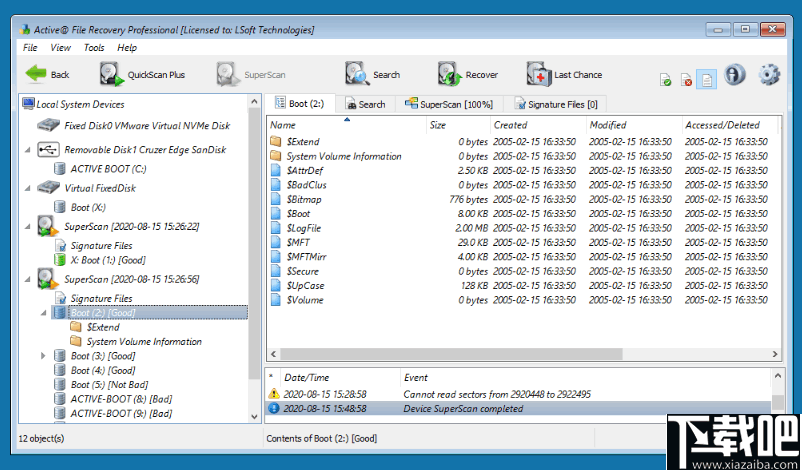
Task: Click the file list horizontal scrollbar
Action: [x=451, y=354]
